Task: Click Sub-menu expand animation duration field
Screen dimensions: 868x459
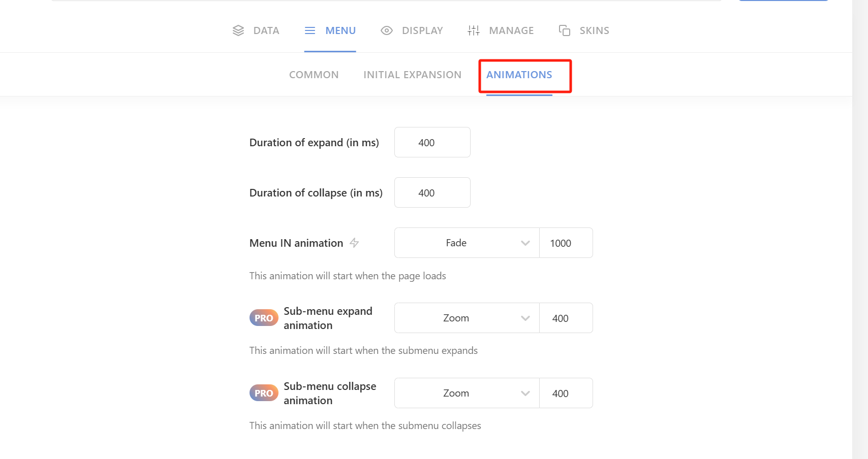Action: click(x=566, y=318)
